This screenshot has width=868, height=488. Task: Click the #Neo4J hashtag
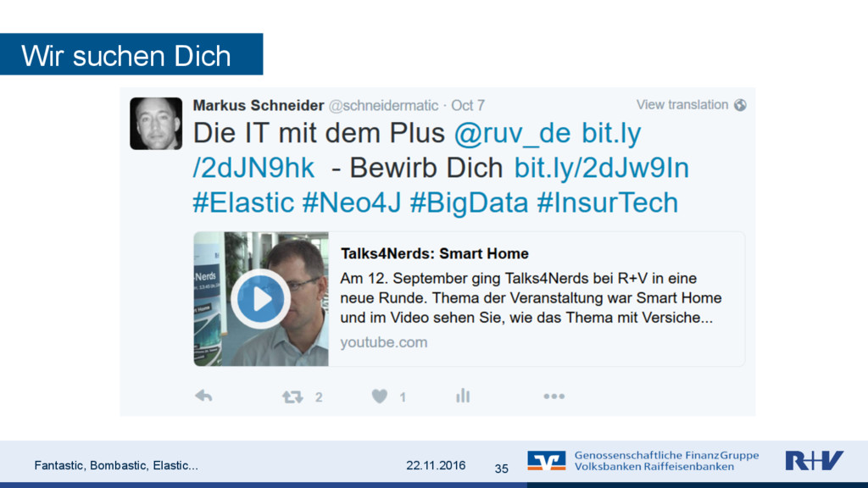point(352,202)
